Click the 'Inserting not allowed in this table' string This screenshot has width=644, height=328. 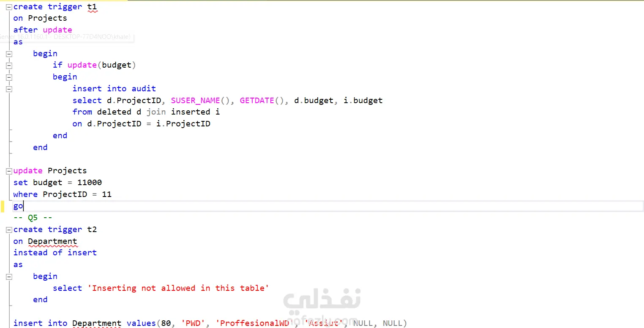[x=178, y=288]
